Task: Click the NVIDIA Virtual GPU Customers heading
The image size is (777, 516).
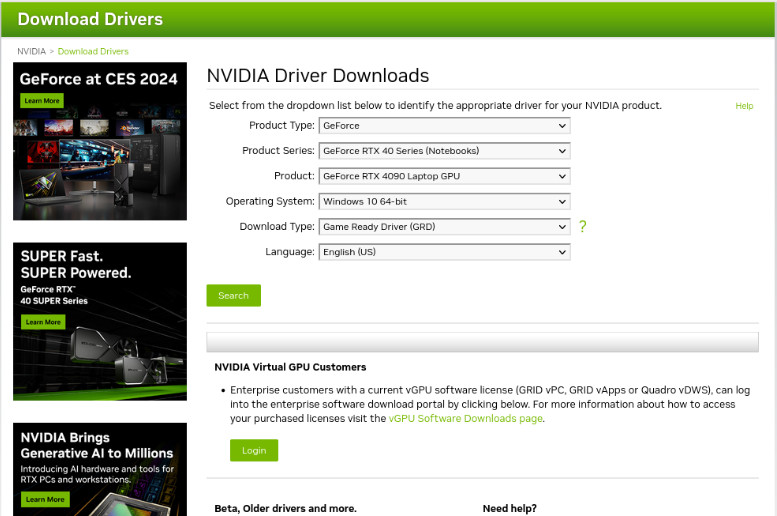Action: (x=290, y=367)
